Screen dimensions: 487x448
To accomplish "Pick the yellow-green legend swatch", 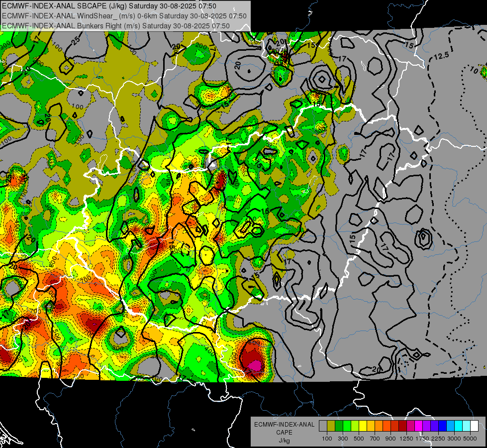I will tap(355, 426).
